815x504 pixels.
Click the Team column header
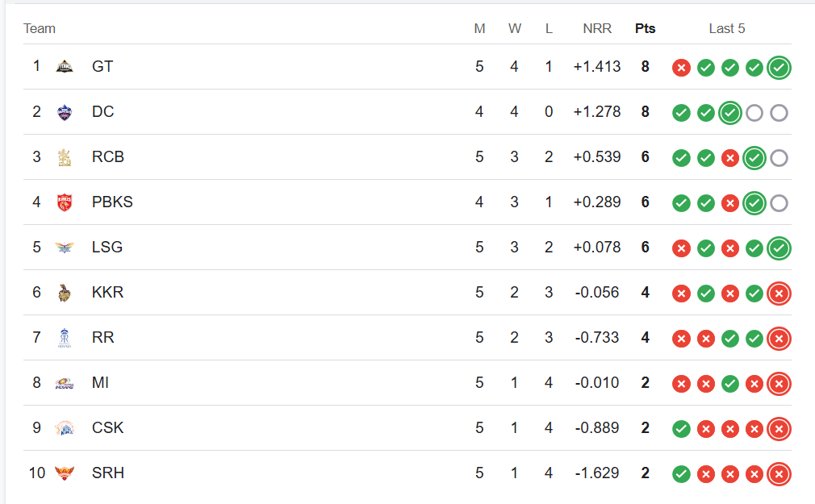[40, 28]
